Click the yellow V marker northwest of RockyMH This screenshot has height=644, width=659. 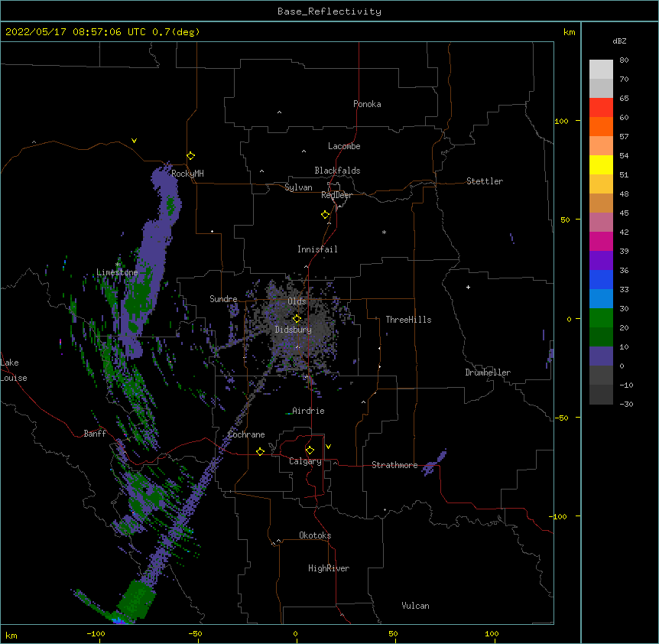click(x=134, y=141)
